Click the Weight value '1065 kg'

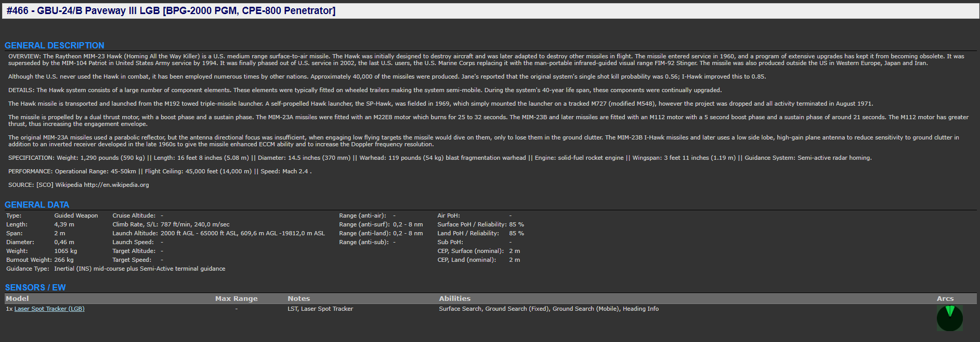pos(66,251)
